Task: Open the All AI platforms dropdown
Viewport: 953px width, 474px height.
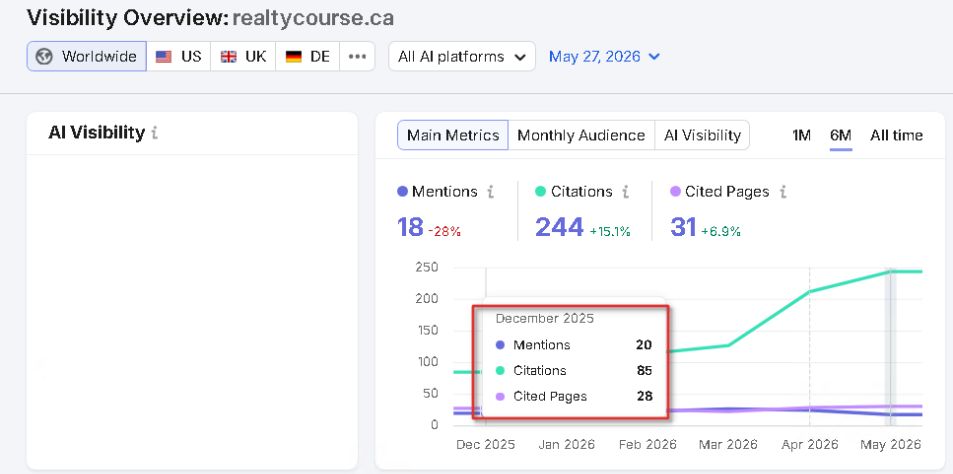Action: (x=462, y=57)
